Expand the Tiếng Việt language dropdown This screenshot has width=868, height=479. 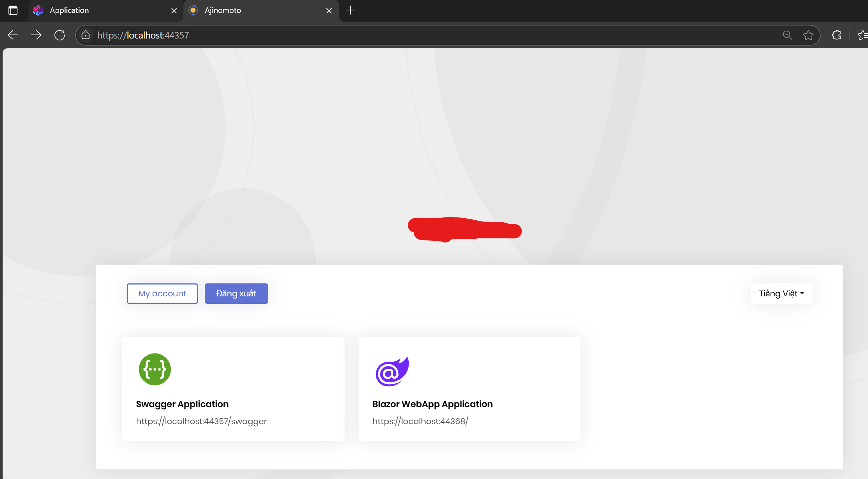pos(781,293)
